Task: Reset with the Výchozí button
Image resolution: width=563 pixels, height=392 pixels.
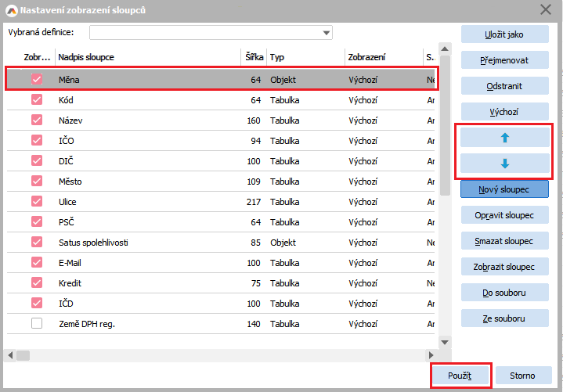Action: 505,112
